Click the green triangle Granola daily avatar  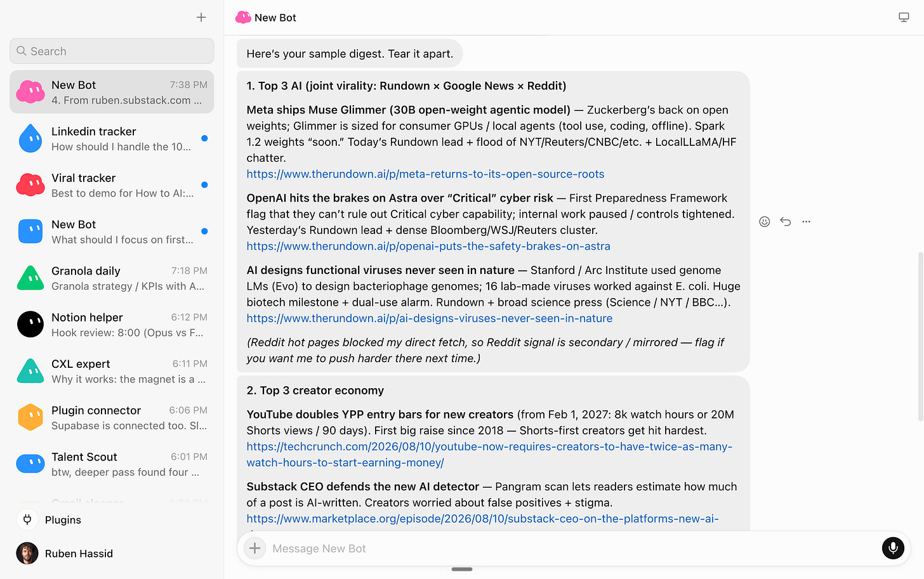click(x=30, y=278)
